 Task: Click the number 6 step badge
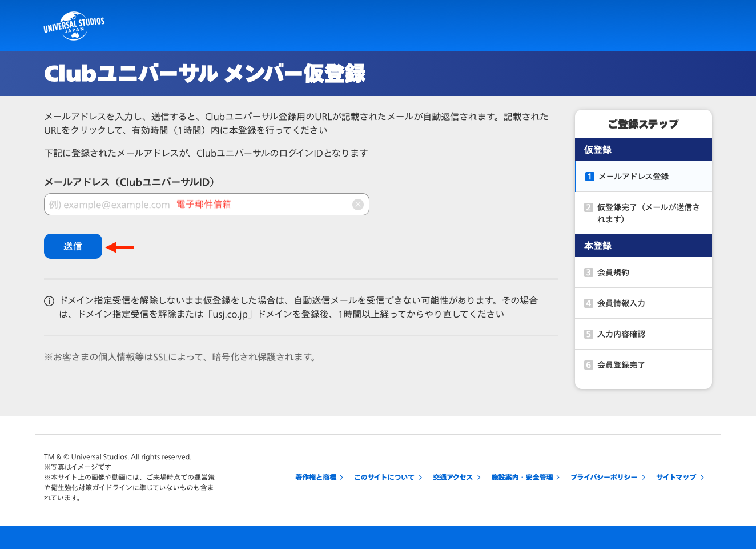(589, 365)
